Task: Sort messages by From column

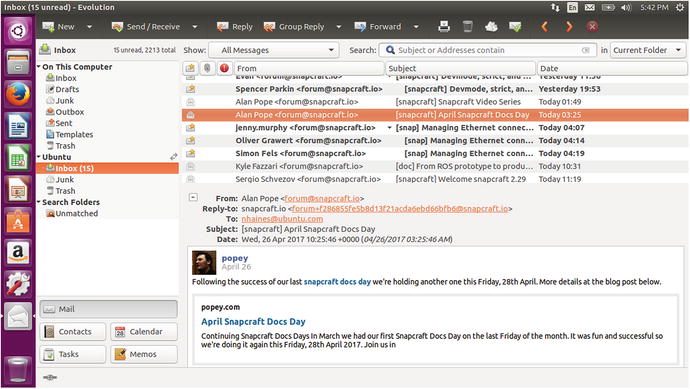Action: (x=309, y=68)
